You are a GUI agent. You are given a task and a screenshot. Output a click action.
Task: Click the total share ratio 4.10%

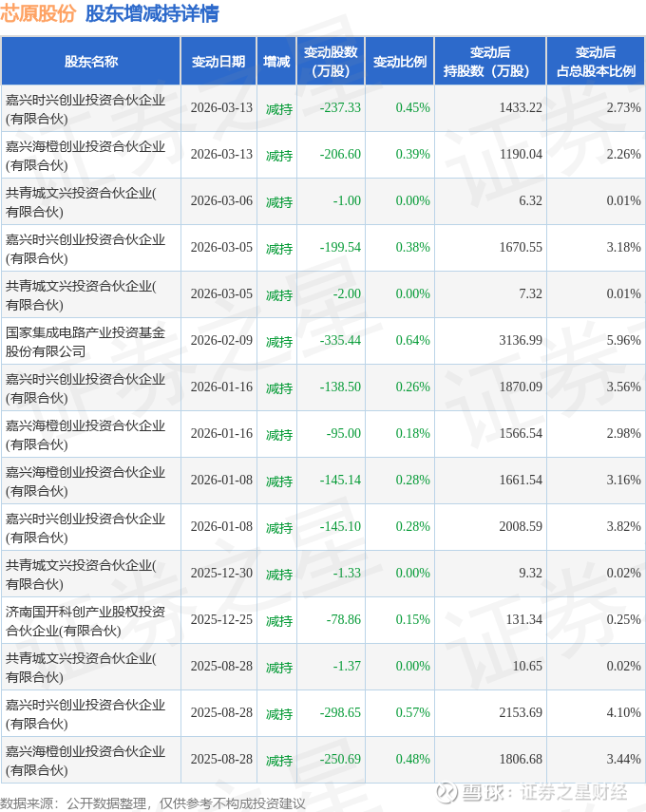pyautogui.click(x=624, y=712)
